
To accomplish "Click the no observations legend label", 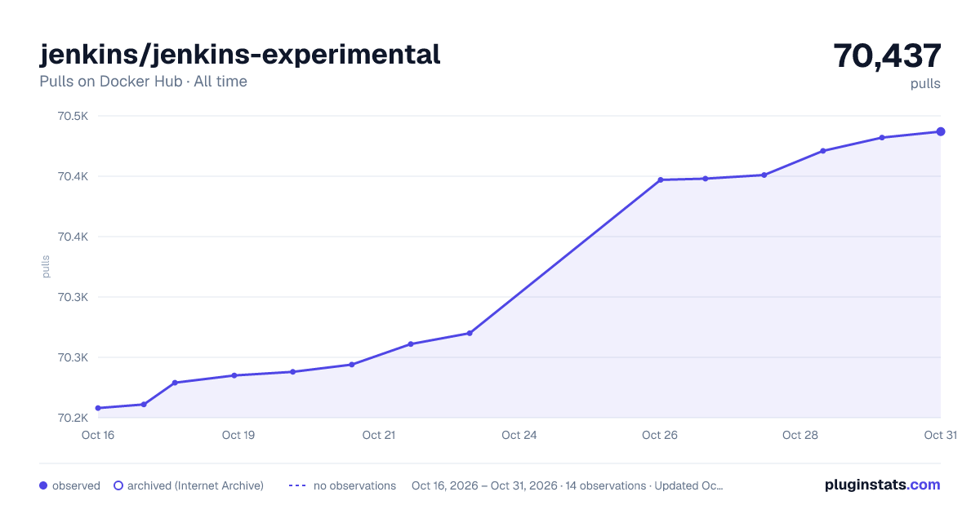I will pyautogui.click(x=354, y=485).
